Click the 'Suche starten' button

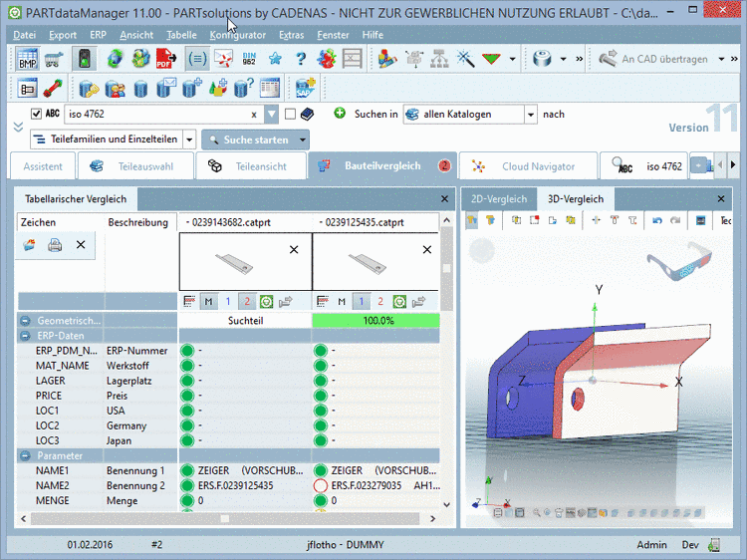(x=250, y=140)
